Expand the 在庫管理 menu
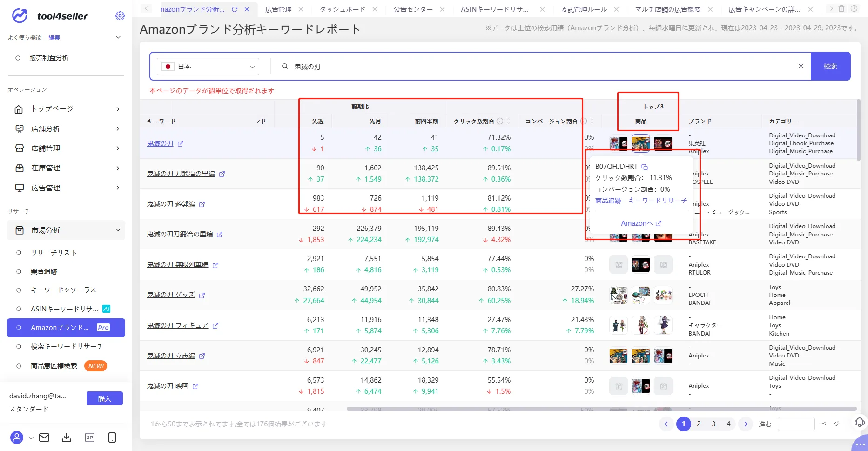Screen dimensions: 868x451 click(x=66, y=168)
